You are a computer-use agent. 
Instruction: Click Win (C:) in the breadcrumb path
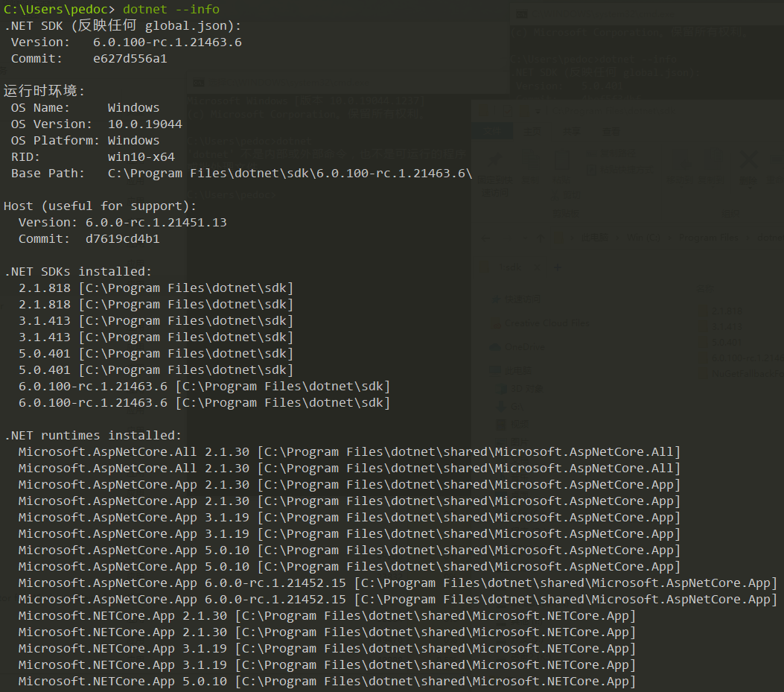[x=643, y=238]
